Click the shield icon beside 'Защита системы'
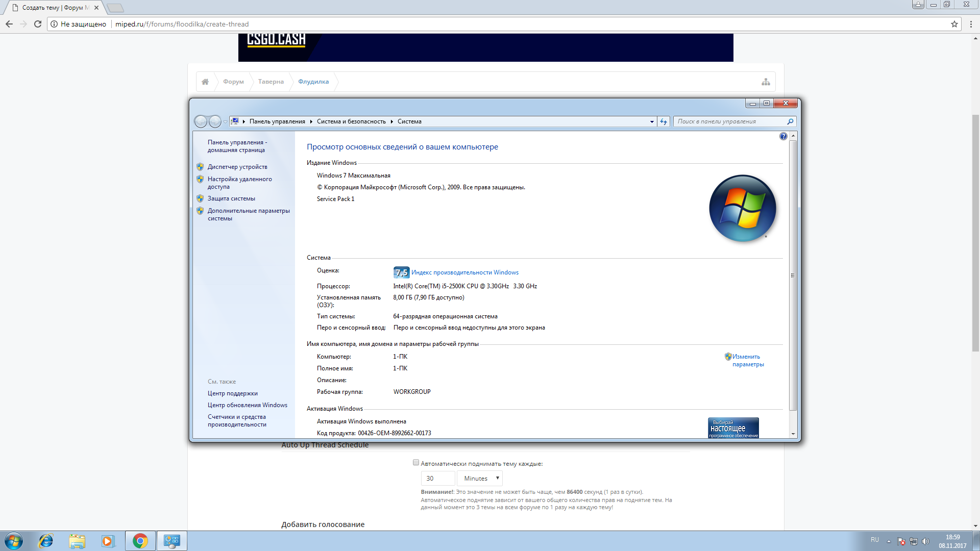The height and width of the screenshot is (551, 980). (x=200, y=198)
